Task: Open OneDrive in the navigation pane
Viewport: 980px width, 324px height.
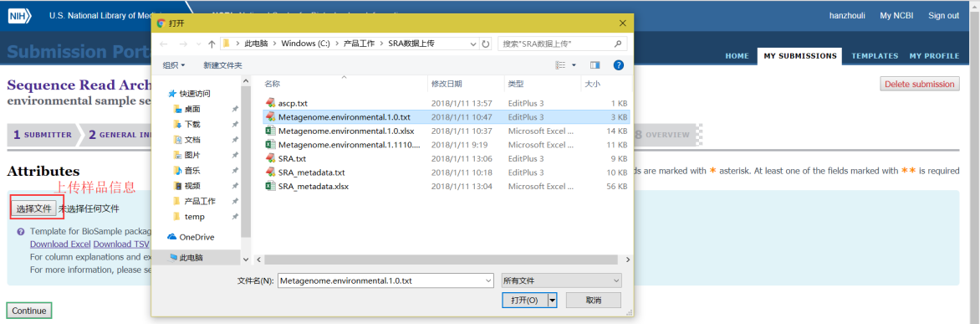Action: point(197,237)
